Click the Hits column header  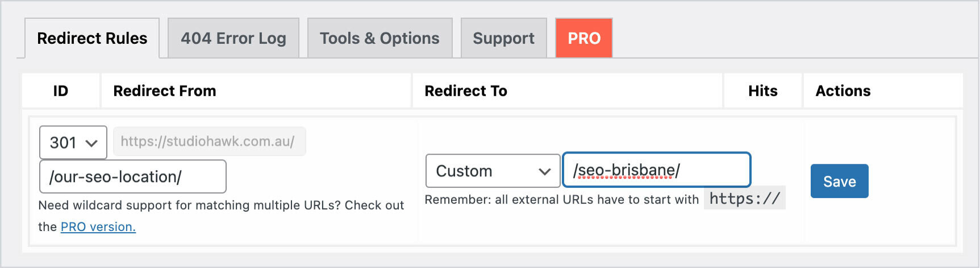click(762, 91)
